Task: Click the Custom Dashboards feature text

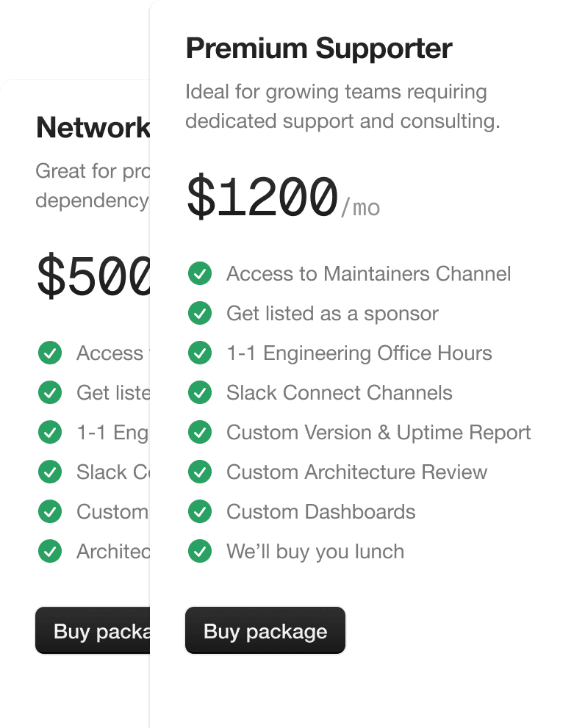Action: tap(320, 512)
